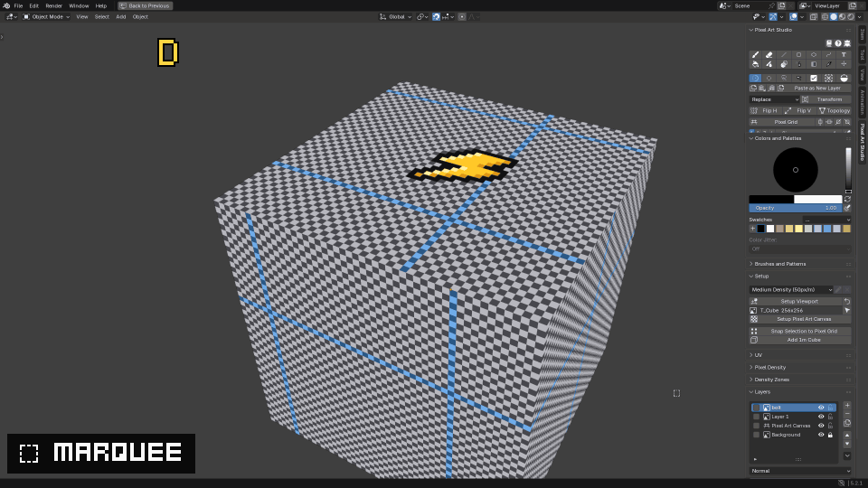Image resolution: width=868 pixels, height=488 pixels.
Task: Open the Help menu
Action: 100,5
